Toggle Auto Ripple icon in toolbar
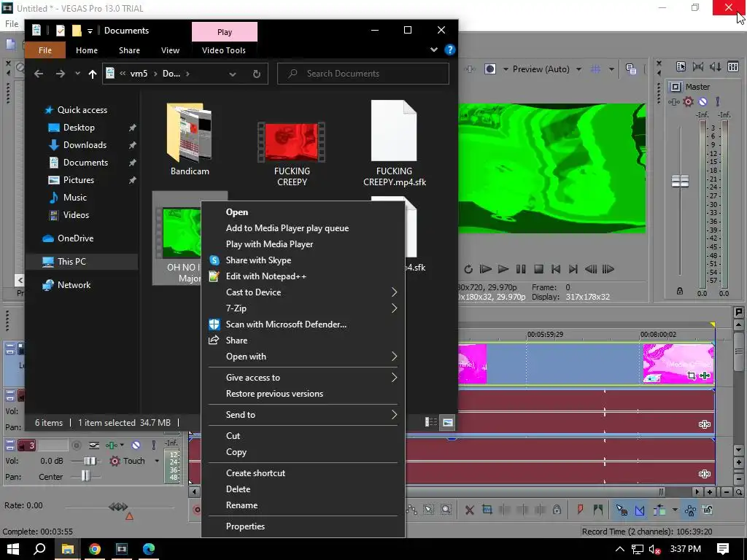The image size is (747, 560). click(659, 510)
